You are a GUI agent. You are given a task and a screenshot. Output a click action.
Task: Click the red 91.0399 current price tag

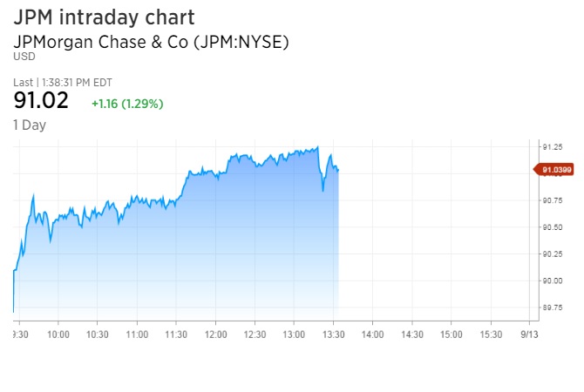pyautogui.click(x=554, y=170)
